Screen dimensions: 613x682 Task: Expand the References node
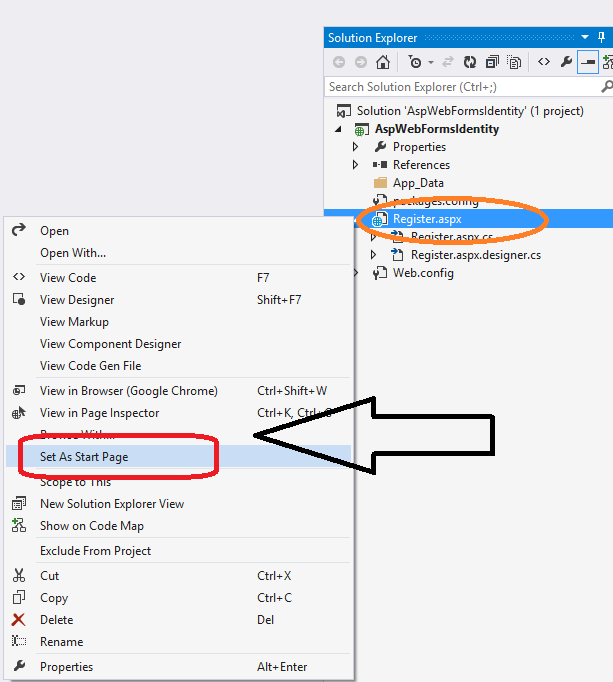click(x=355, y=165)
